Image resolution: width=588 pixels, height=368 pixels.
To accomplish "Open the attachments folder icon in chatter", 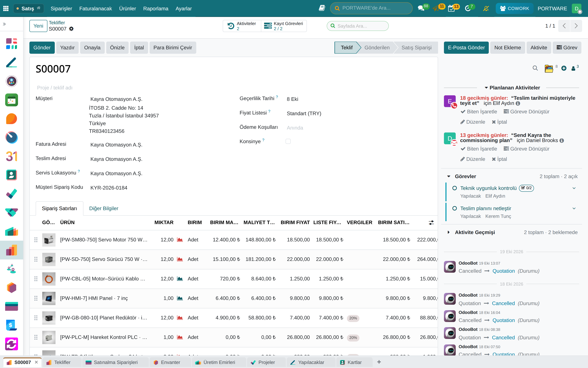I will click(549, 69).
